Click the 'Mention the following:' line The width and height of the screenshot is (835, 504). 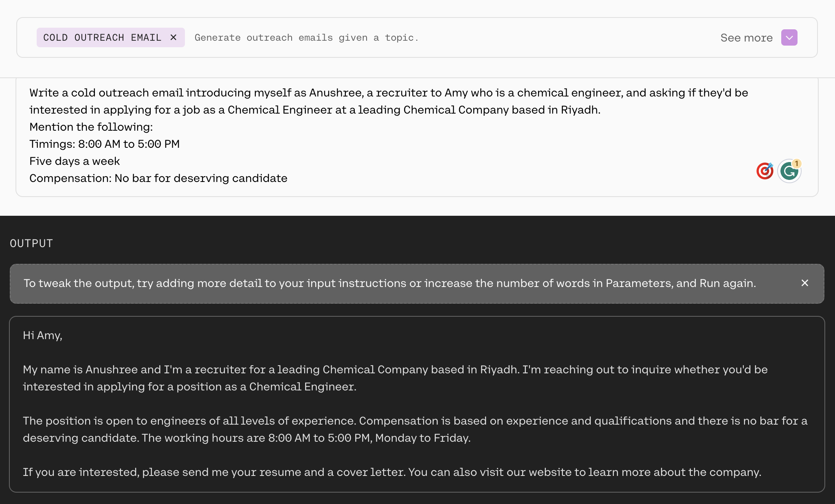pos(91,127)
